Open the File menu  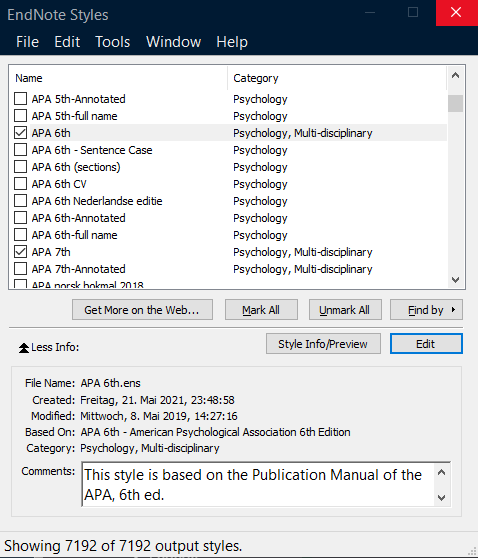(x=27, y=42)
